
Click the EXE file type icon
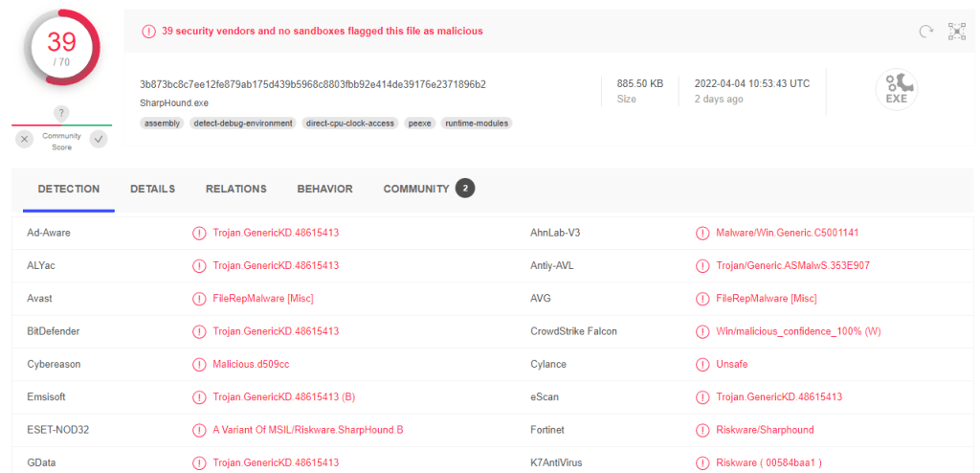click(897, 90)
